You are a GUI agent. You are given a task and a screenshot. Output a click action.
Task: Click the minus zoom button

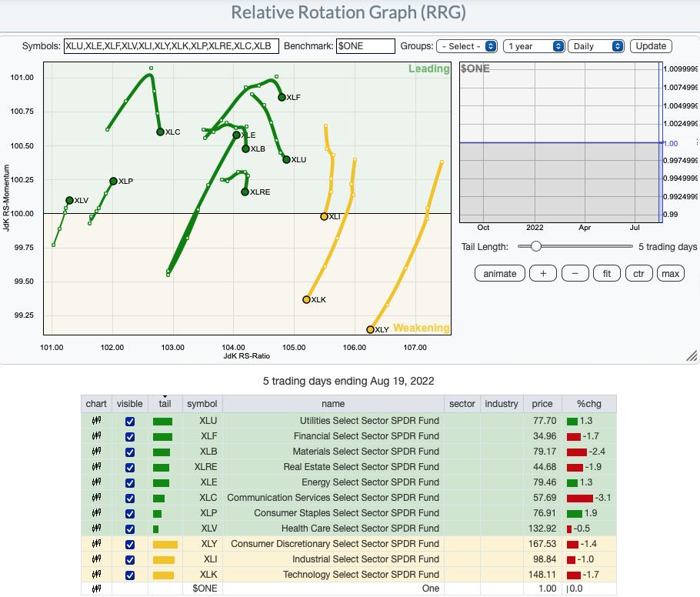575,273
